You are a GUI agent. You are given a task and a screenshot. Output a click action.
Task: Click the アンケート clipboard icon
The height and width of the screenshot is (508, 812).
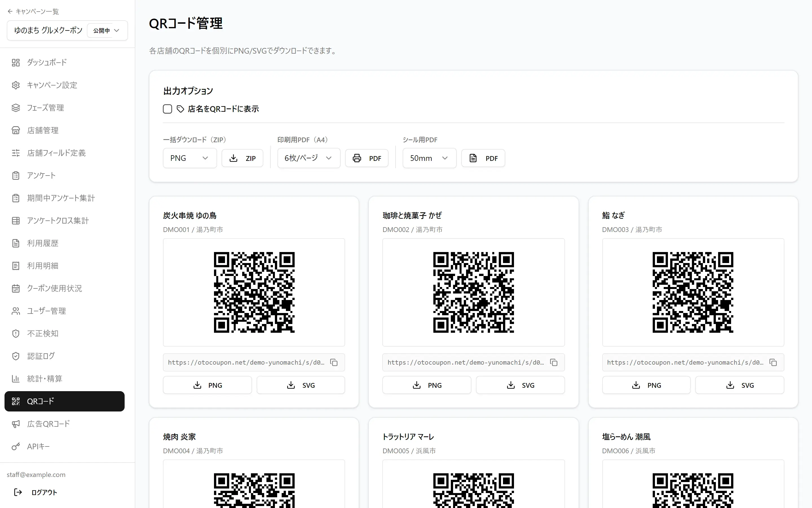pos(16,175)
